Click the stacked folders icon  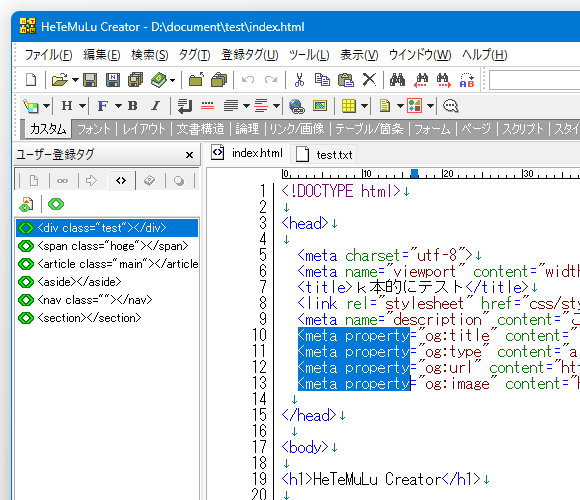[219, 80]
